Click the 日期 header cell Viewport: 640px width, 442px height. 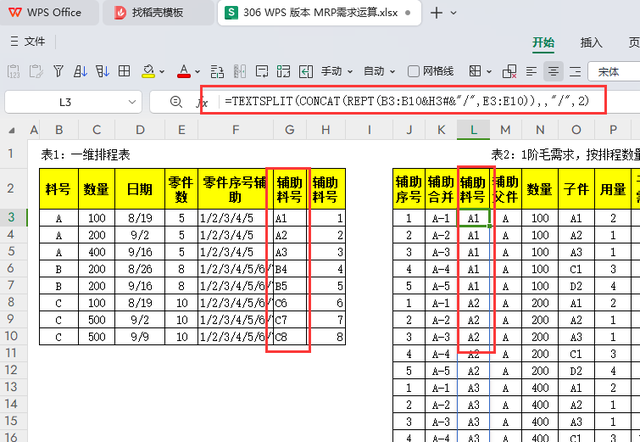pyautogui.click(x=140, y=189)
